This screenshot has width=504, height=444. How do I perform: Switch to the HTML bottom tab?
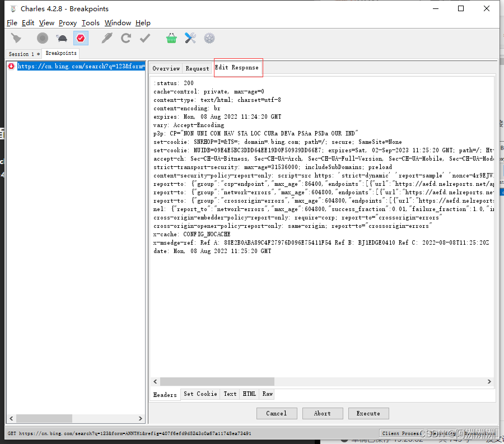(x=249, y=394)
